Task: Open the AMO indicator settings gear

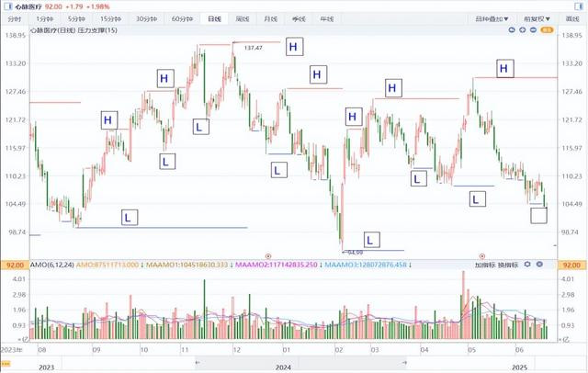Action: [527, 265]
